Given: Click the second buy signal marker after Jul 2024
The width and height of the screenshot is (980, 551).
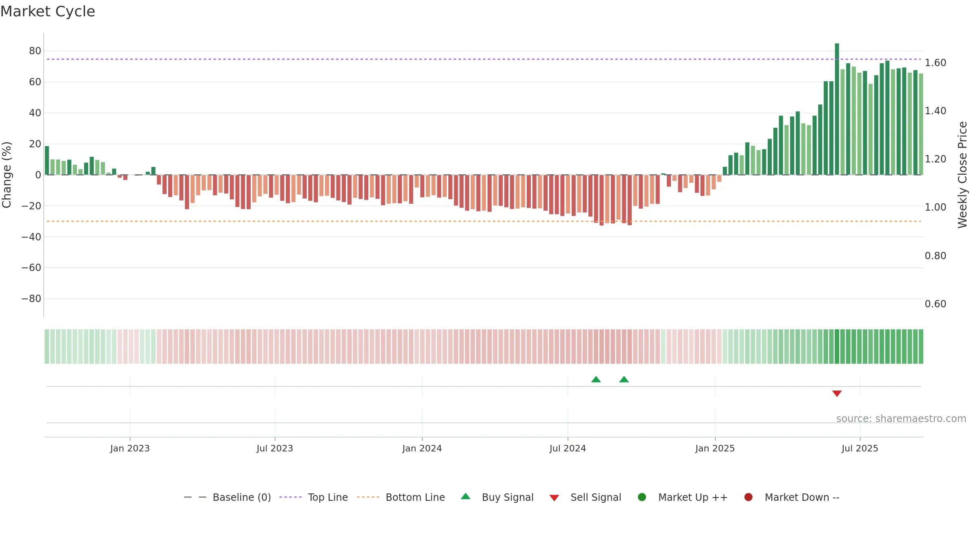Looking at the screenshot, I should coord(624,380).
